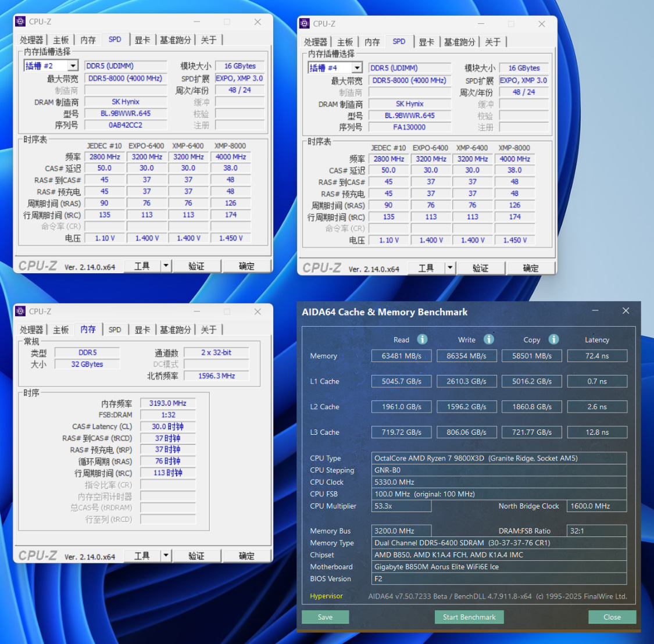
Task: Click L1 Cache read value 5045.7 GB/s
Action: coord(401,381)
